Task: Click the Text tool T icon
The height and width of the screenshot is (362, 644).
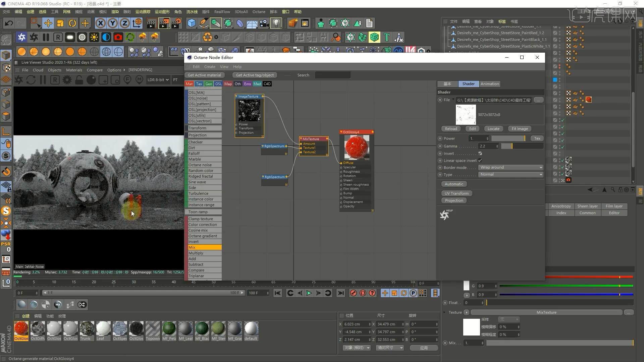Action: click(387, 37)
